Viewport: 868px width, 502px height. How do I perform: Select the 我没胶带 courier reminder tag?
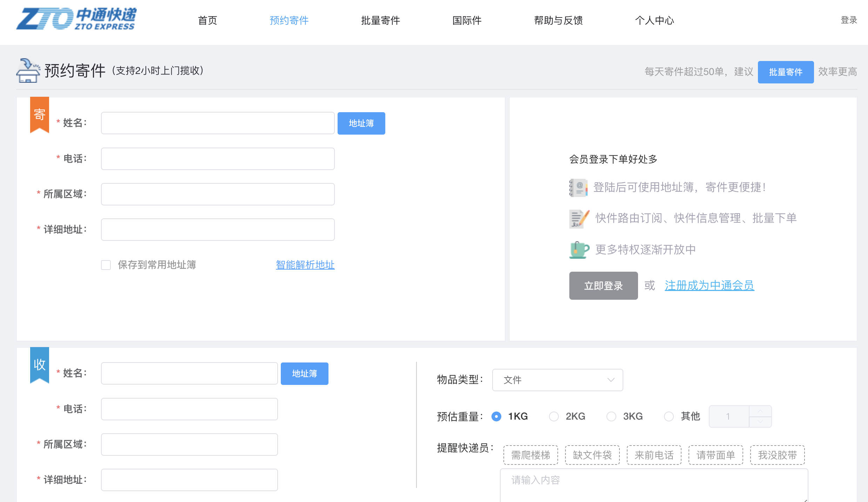(778, 455)
